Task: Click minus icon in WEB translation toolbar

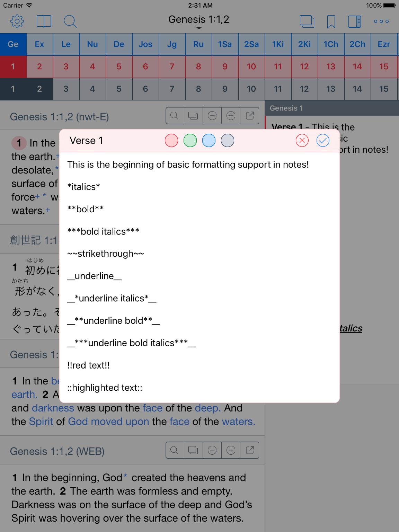Action: point(212,450)
